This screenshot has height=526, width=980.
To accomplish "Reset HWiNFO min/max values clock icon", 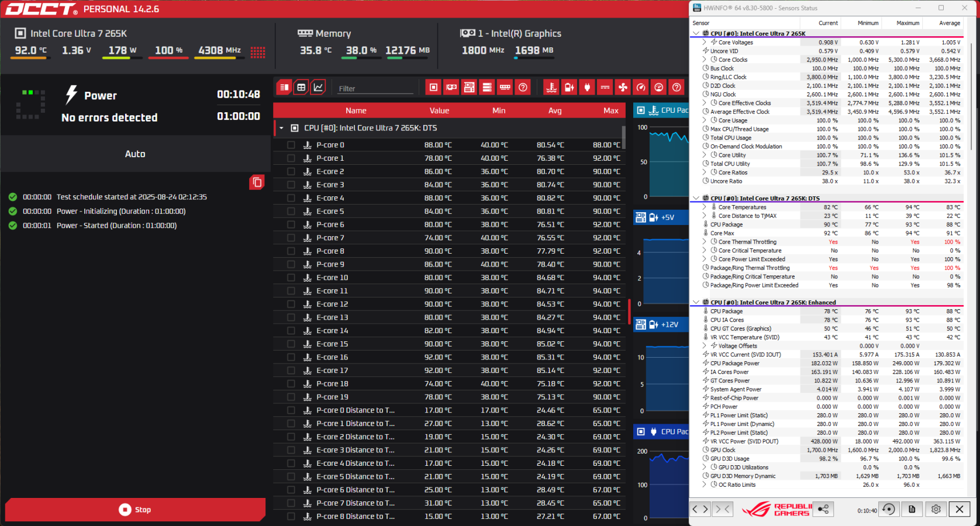I will click(x=888, y=509).
